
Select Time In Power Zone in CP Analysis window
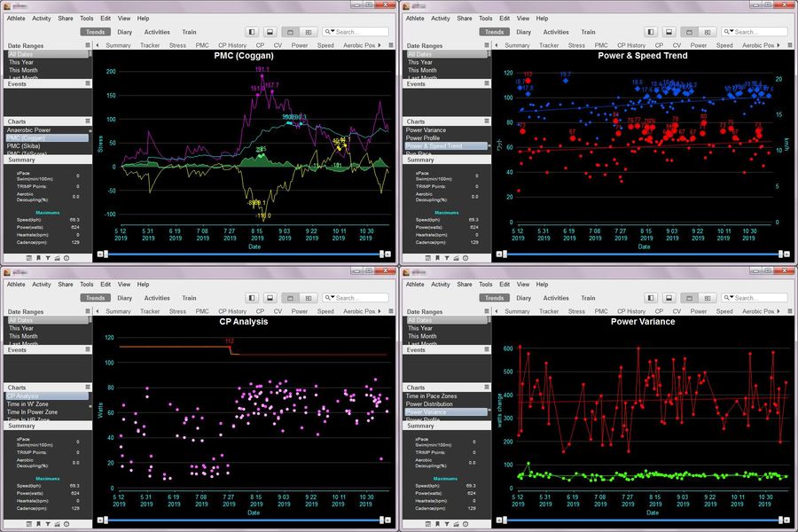point(47,411)
